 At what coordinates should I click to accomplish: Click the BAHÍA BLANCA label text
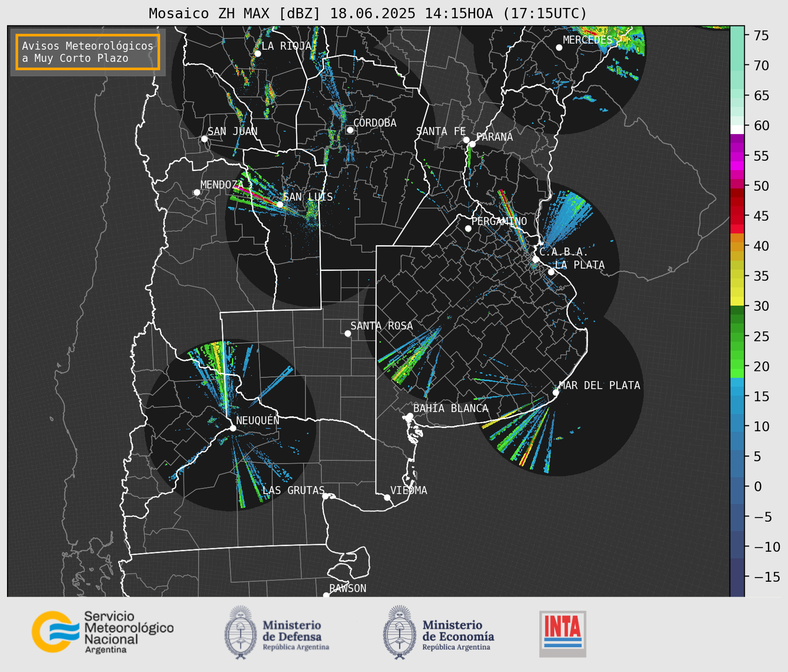(451, 408)
